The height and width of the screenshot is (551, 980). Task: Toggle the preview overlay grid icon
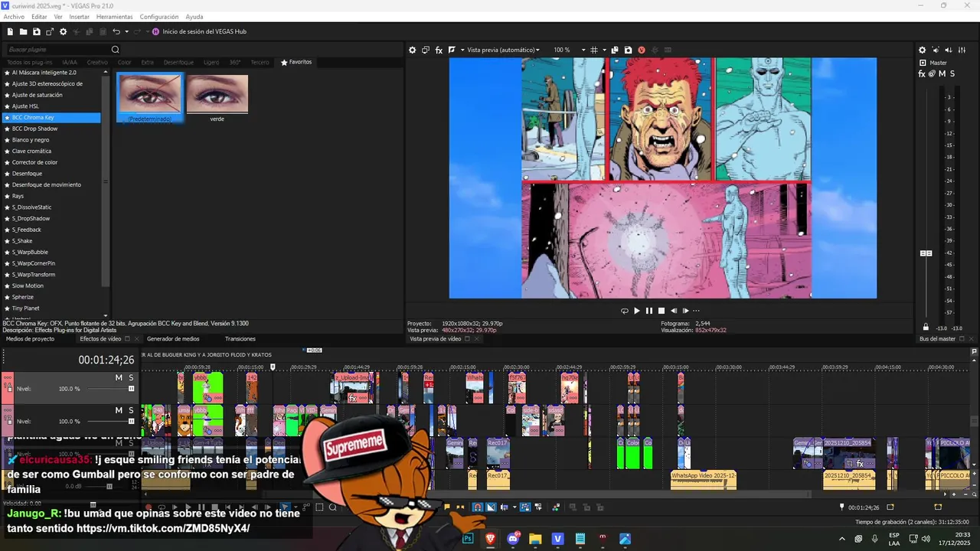(x=593, y=50)
